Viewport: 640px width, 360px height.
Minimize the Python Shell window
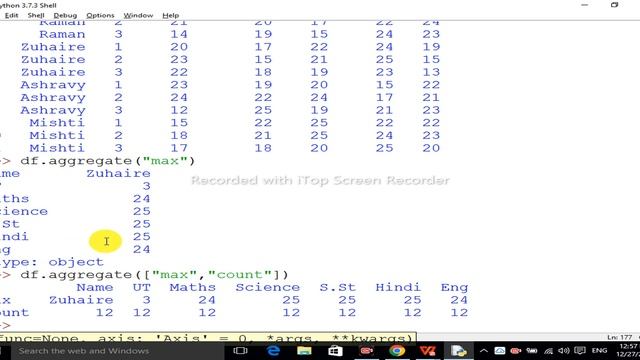click(x=584, y=5)
